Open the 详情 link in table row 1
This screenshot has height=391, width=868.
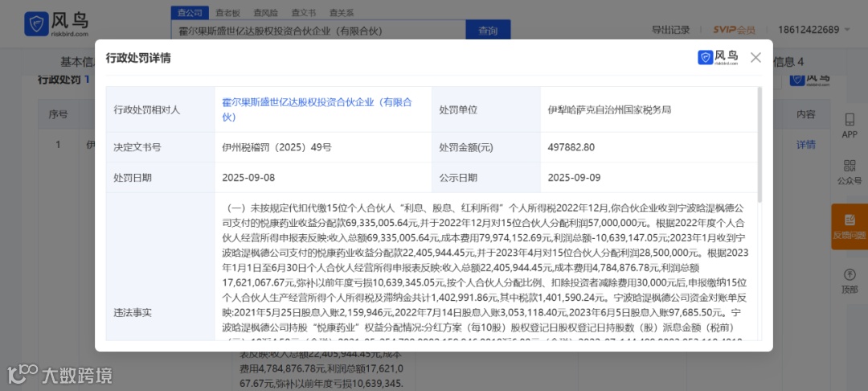pos(806,145)
